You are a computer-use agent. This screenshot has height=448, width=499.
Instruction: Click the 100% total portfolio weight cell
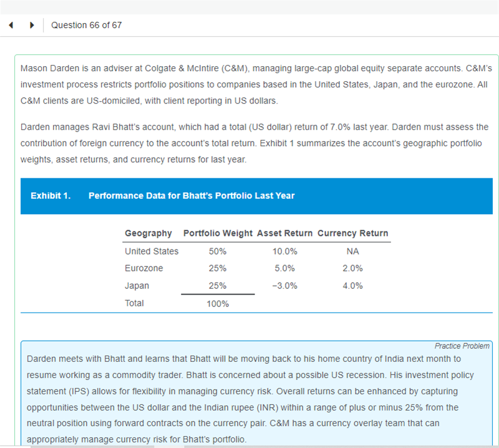pos(218,304)
